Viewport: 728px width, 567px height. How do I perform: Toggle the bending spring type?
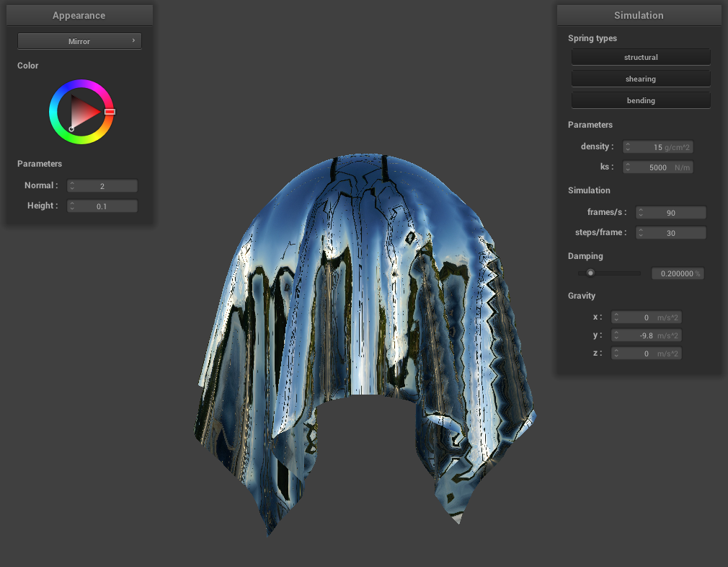[x=641, y=100]
